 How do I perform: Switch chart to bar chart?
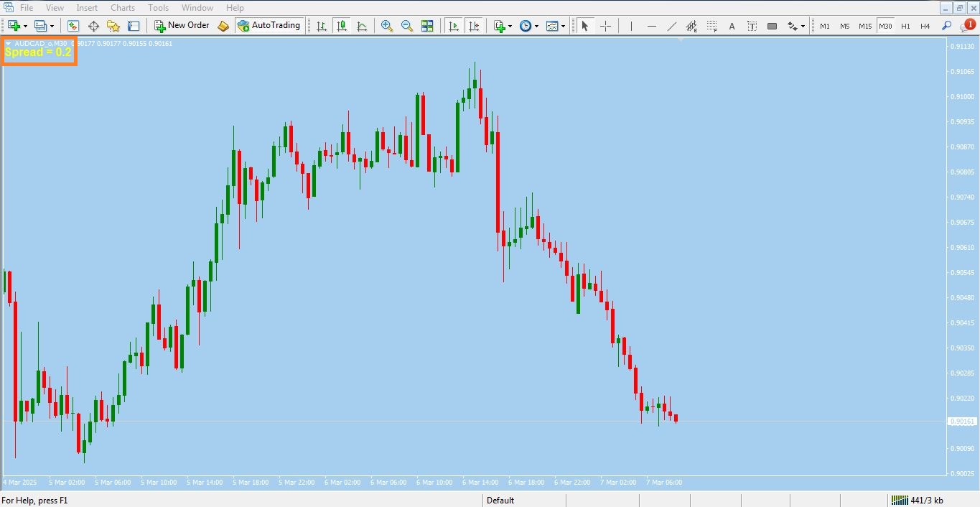(322, 26)
